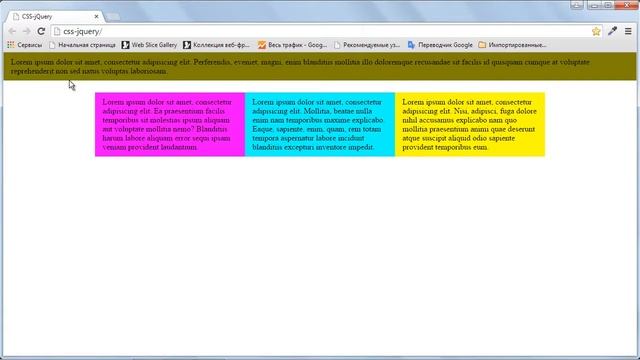Open a new browser tab
The image size is (640, 360).
[x=112, y=17]
